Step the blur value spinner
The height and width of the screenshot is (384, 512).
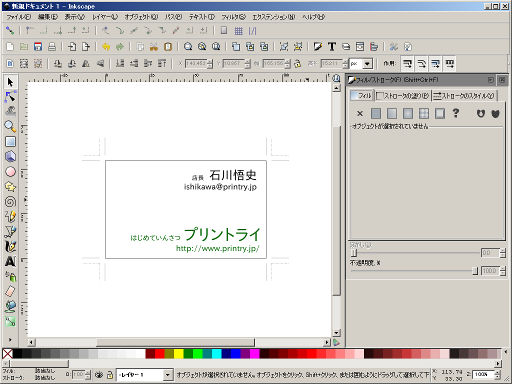[502, 253]
